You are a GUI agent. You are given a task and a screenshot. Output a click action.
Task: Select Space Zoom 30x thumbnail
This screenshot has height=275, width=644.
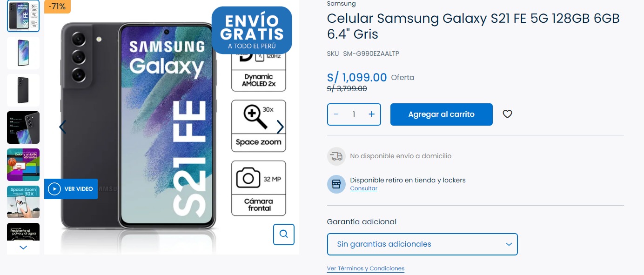pos(23,202)
